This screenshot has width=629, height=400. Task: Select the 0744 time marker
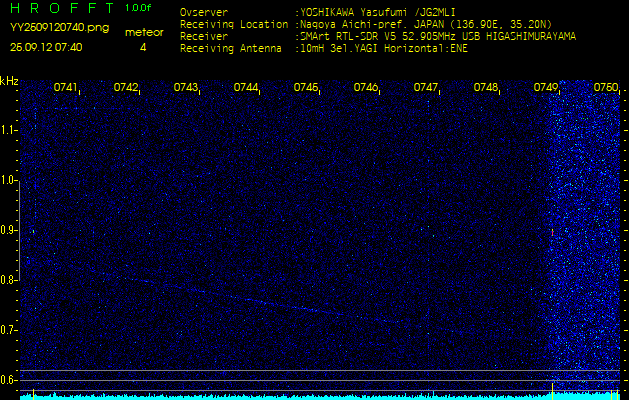click(x=246, y=88)
